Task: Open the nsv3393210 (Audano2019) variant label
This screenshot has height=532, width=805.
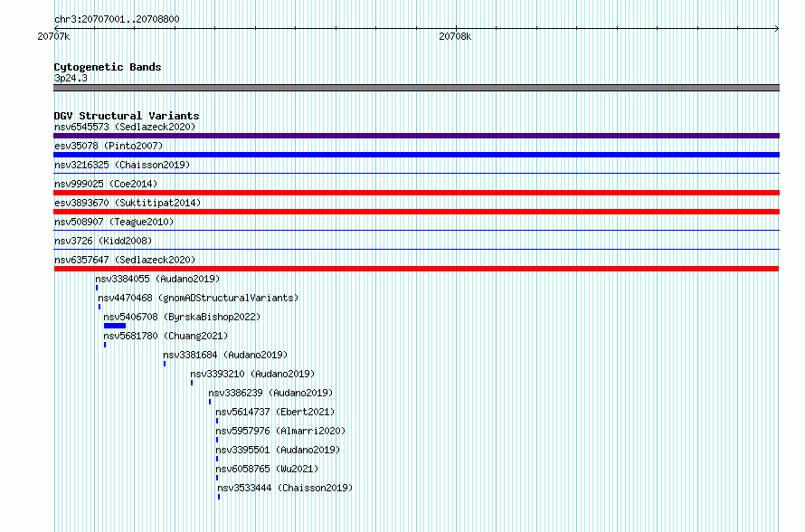Action: click(252, 374)
